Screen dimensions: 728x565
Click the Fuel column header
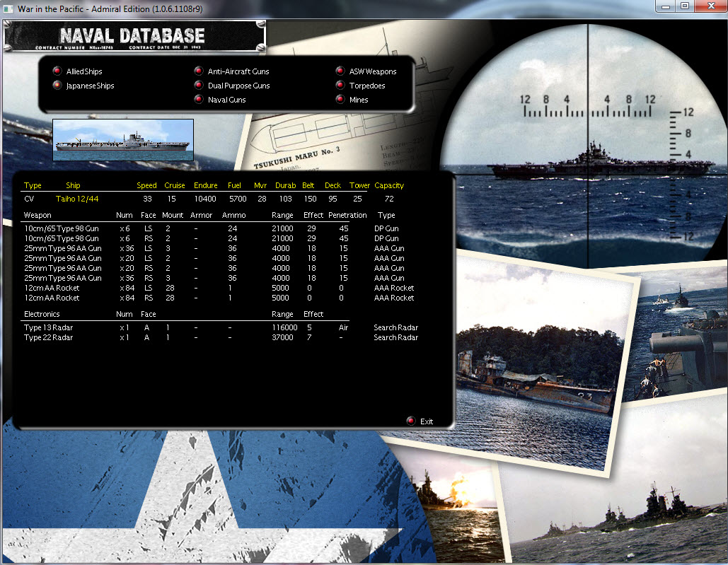click(234, 185)
